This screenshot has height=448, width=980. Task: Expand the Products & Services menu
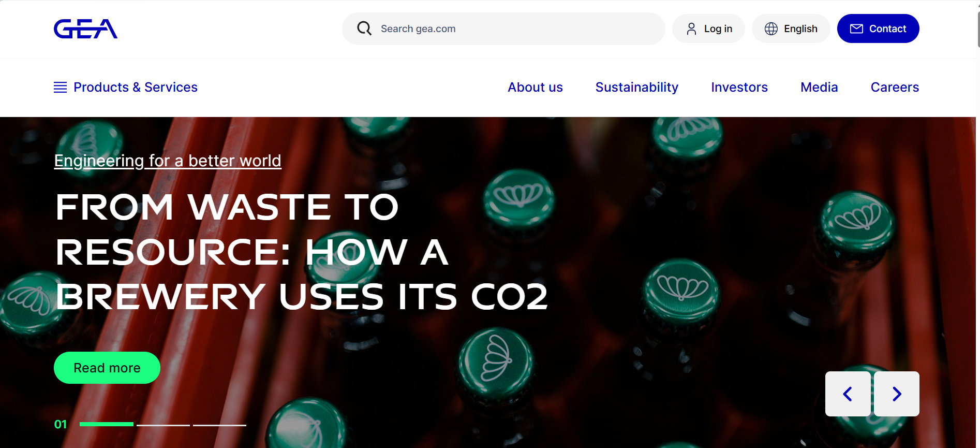(x=135, y=88)
